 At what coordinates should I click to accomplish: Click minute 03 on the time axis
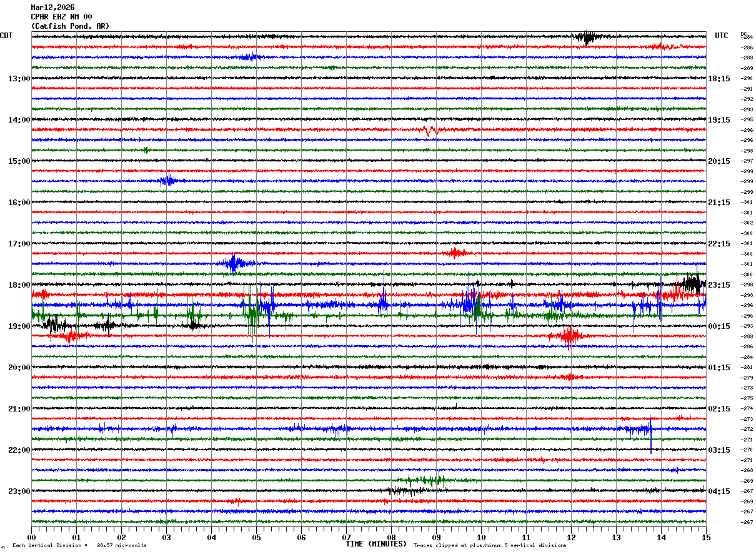pyautogui.click(x=167, y=537)
